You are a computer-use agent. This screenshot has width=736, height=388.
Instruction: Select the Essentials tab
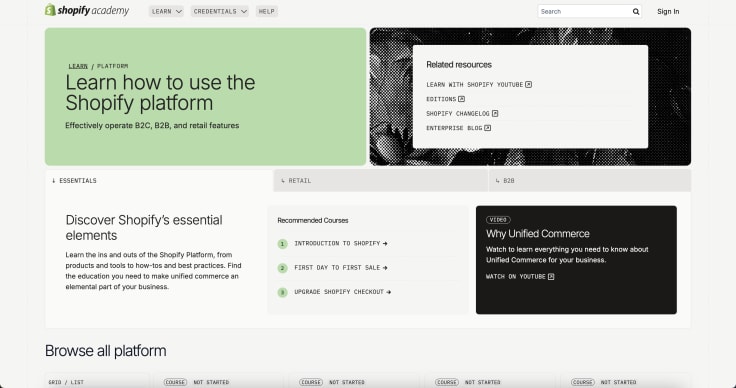click(159, 181)
